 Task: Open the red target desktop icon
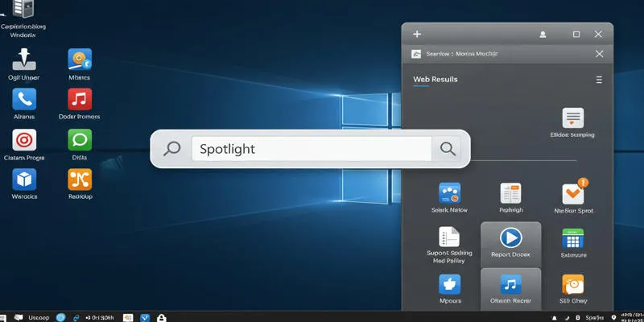24,140
